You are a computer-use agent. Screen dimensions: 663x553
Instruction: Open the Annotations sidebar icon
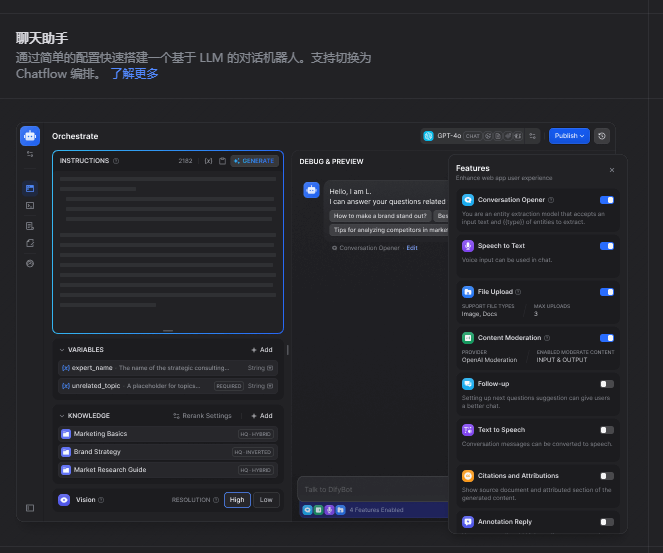(x=30, y=243)
